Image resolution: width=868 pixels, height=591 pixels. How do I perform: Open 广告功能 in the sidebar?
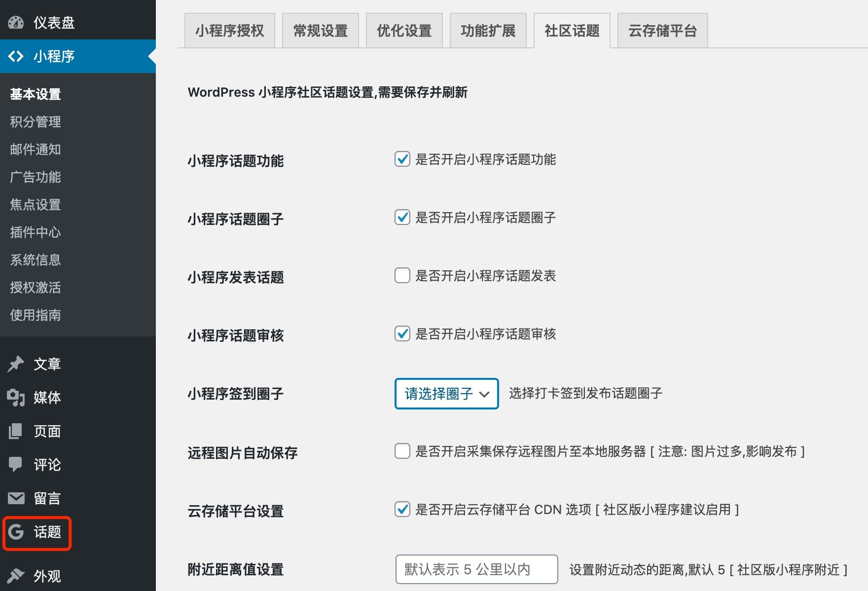coord(36,177)
